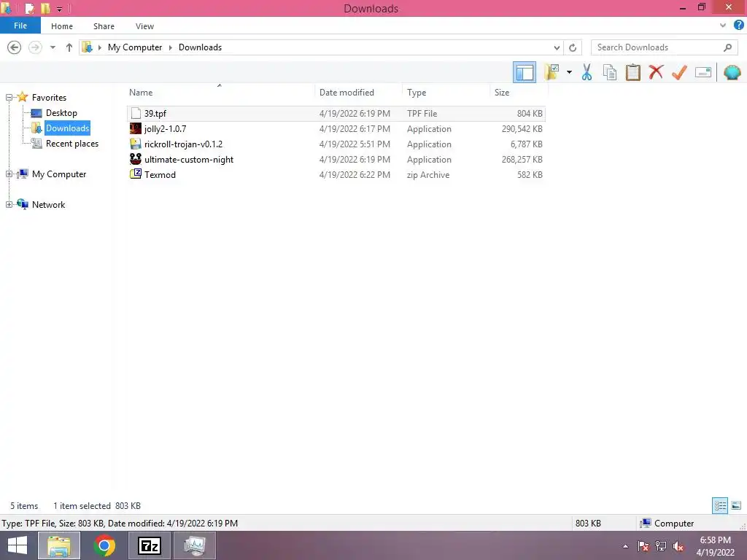
Task: Switch to Details view in status bar
Action: point(720,505)
